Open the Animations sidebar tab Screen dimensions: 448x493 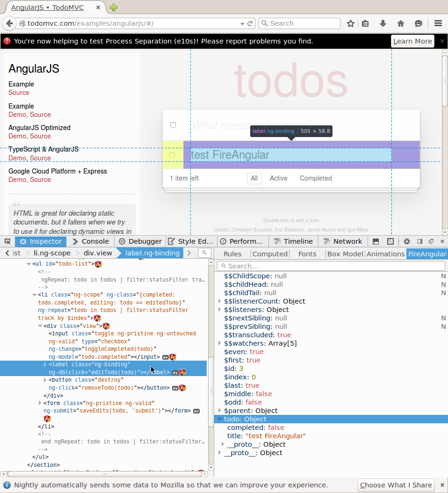point(385,254)
